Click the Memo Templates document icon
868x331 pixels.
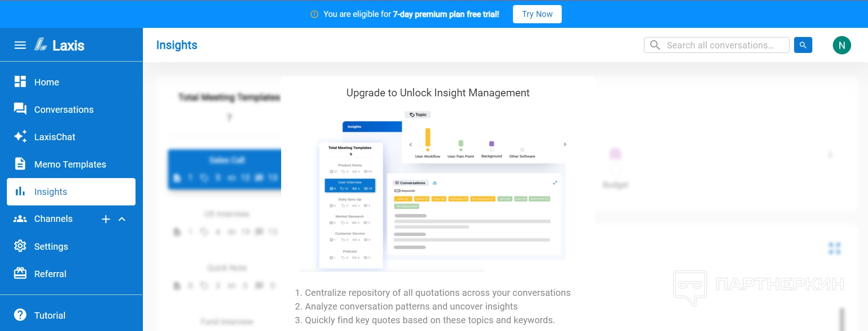coord(20,163)
